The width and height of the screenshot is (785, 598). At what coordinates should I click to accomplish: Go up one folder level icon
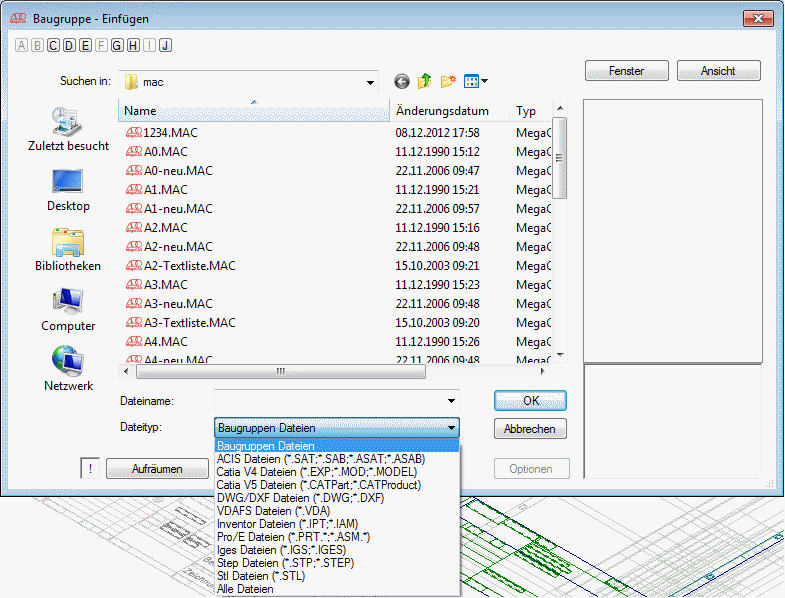coord(425,81)
